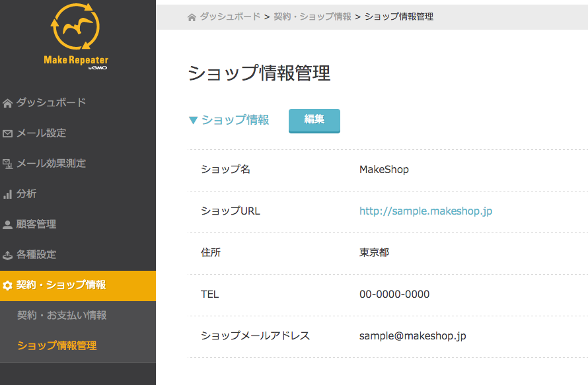
Task: Click the メール効果測定 measurement icon
Action: (8, 163)
